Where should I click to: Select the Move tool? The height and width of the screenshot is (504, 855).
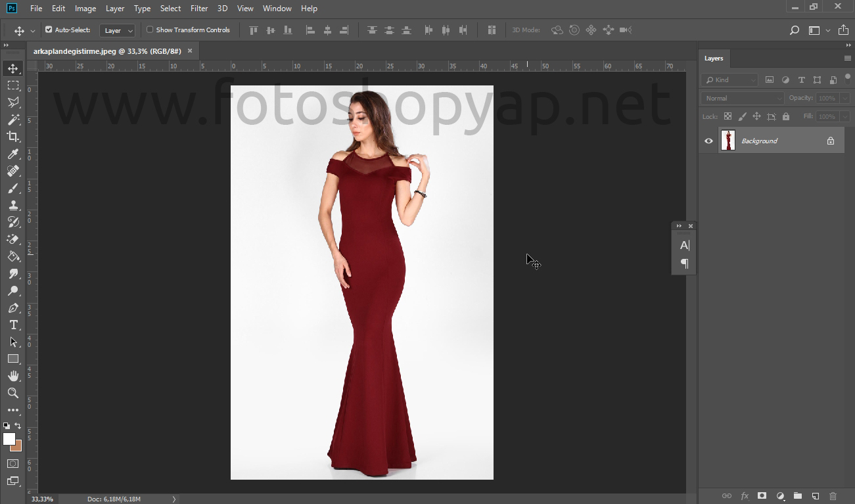tap(12, 68)
